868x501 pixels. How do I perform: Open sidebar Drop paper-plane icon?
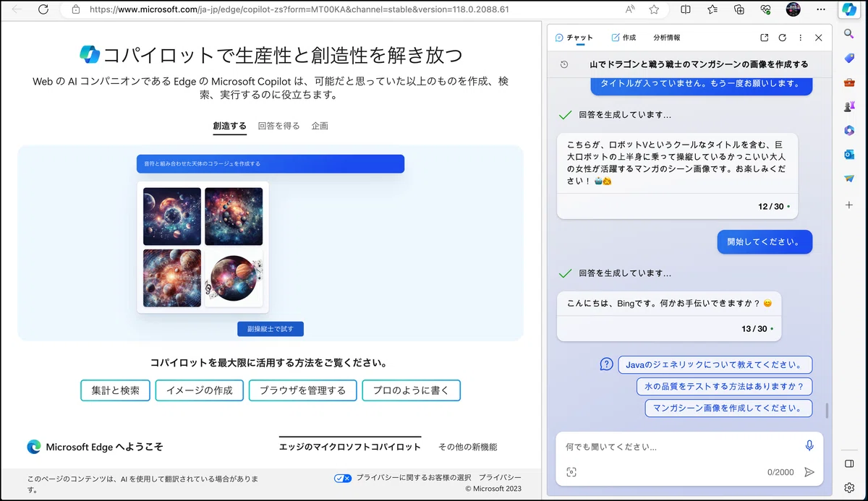[x=849, y=179]
